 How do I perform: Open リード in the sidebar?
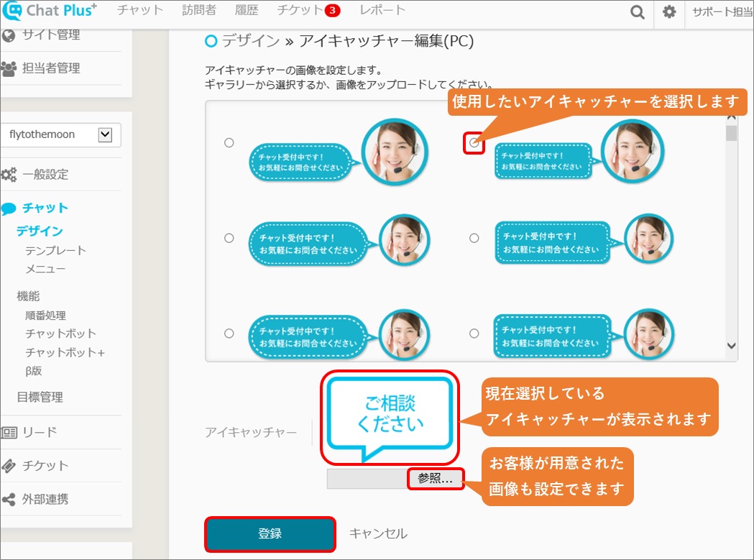(x=40, y=432)
